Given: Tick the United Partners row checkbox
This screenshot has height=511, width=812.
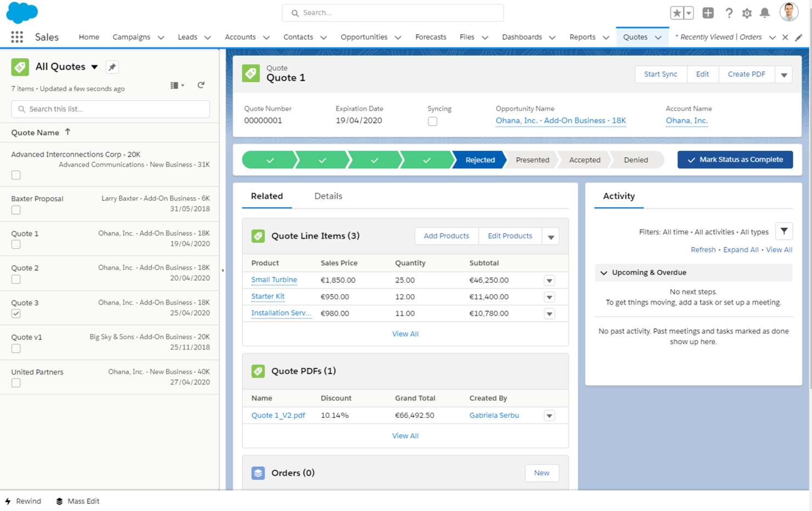Looking at the screenshot, I should pos(16,383).
